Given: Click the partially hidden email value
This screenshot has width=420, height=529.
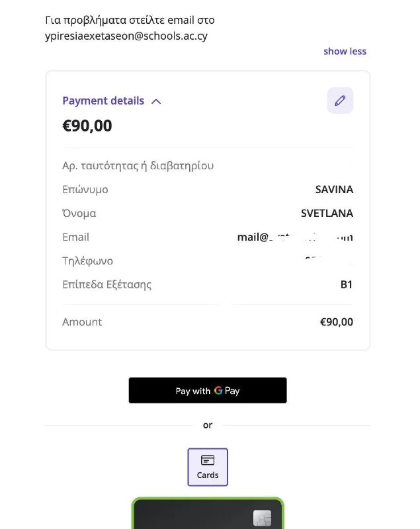Looking at the screenshot, I should (295, 237).
